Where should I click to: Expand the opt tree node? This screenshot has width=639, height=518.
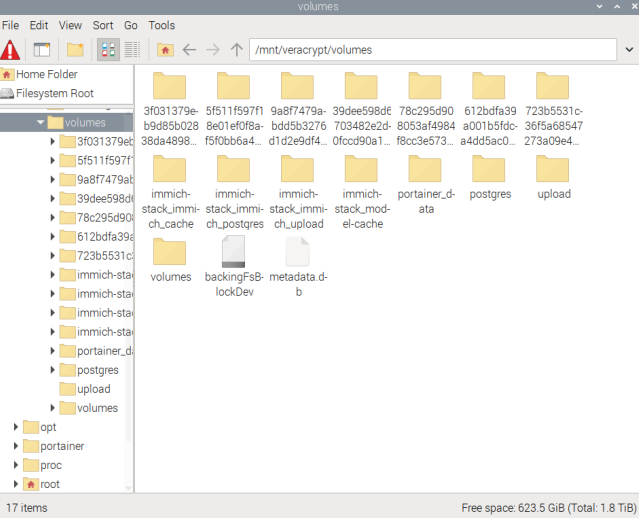16,427
